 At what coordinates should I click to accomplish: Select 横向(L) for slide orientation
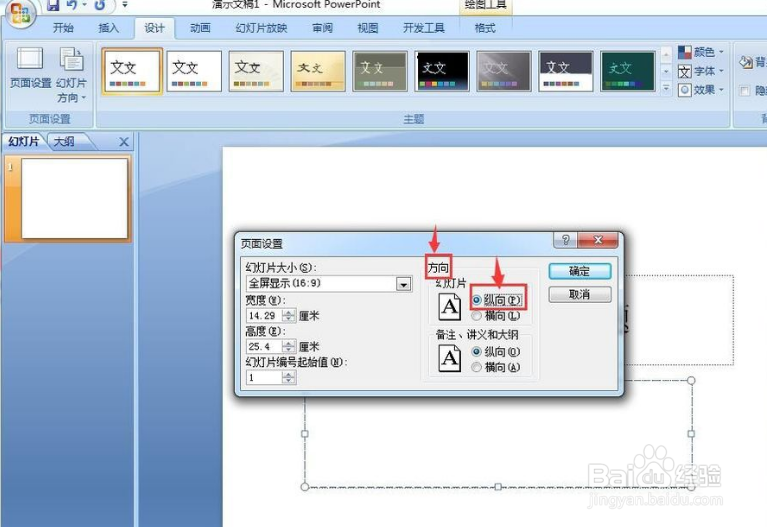496,316
